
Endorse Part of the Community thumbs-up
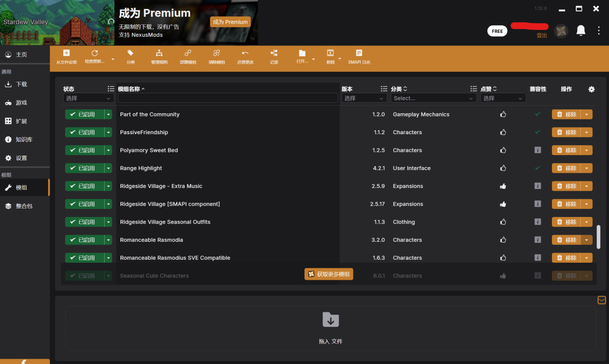click(503, 114)
